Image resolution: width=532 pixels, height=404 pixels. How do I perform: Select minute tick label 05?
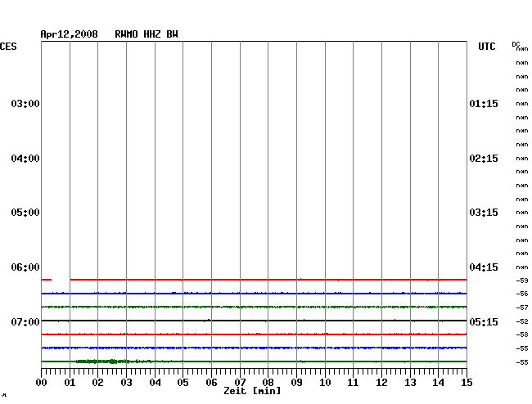click(183, 382)
